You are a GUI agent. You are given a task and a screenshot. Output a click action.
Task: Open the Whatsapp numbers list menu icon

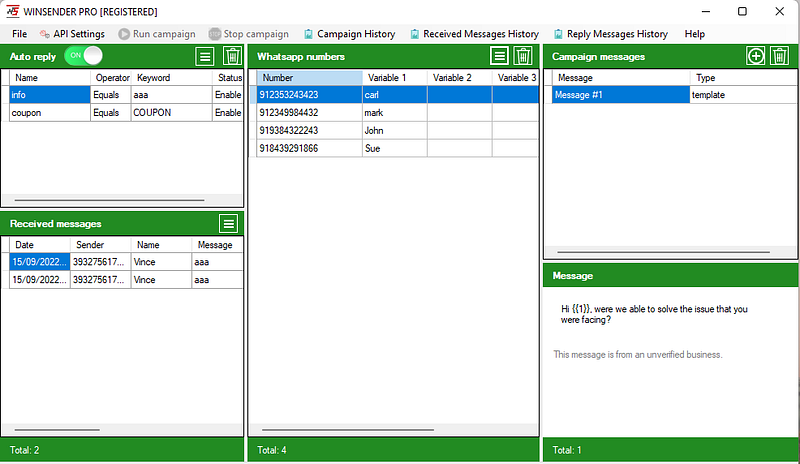pos(499,56)
